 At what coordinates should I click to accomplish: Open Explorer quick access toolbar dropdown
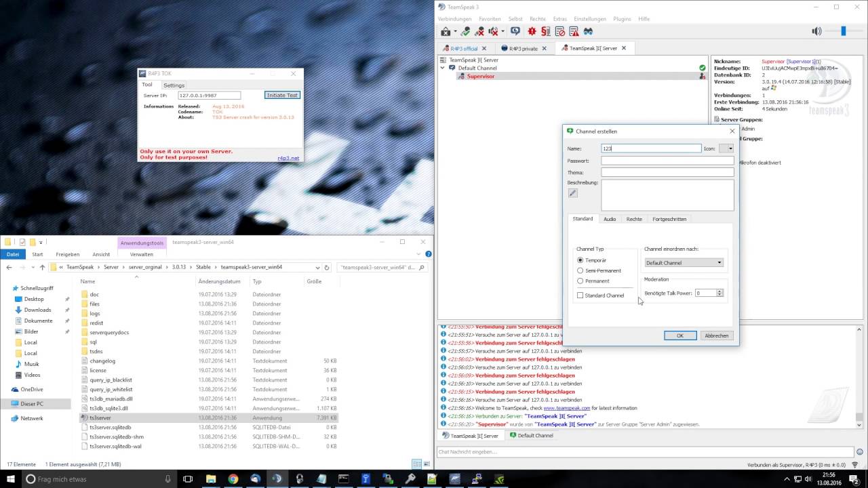pos(41,242)
